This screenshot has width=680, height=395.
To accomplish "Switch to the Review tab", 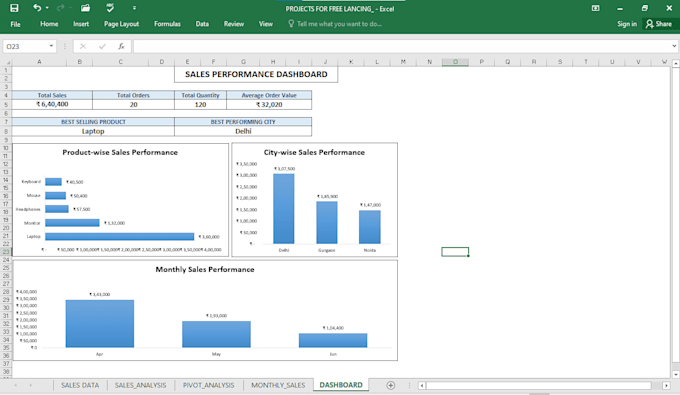I will coord(234,24).
